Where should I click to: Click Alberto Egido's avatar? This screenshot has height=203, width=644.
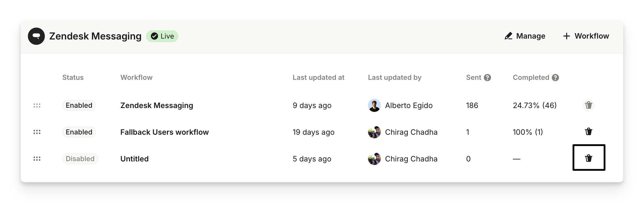[374, 105]
